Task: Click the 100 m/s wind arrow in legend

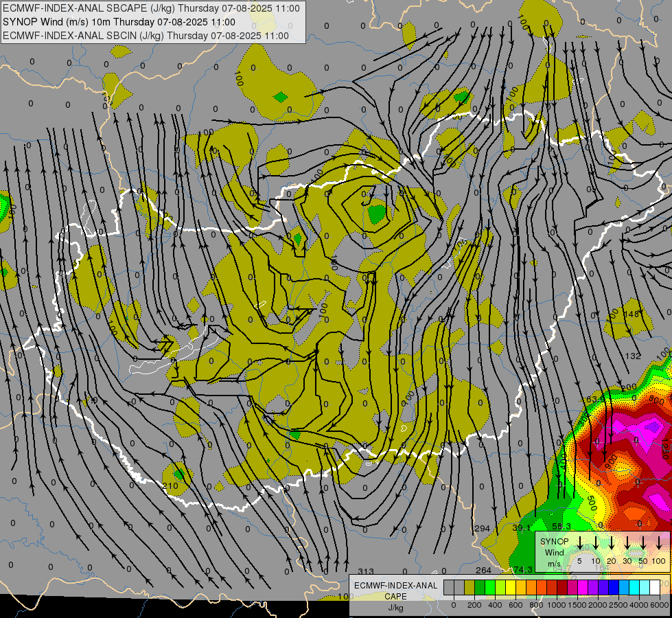Action: [659, 543]
